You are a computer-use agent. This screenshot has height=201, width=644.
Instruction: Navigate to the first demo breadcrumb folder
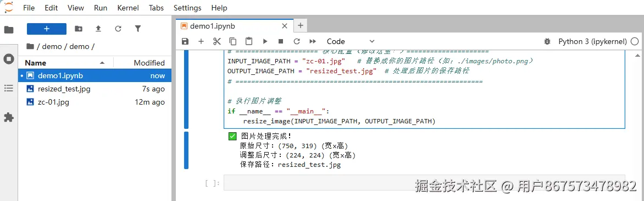click(52, 47)
